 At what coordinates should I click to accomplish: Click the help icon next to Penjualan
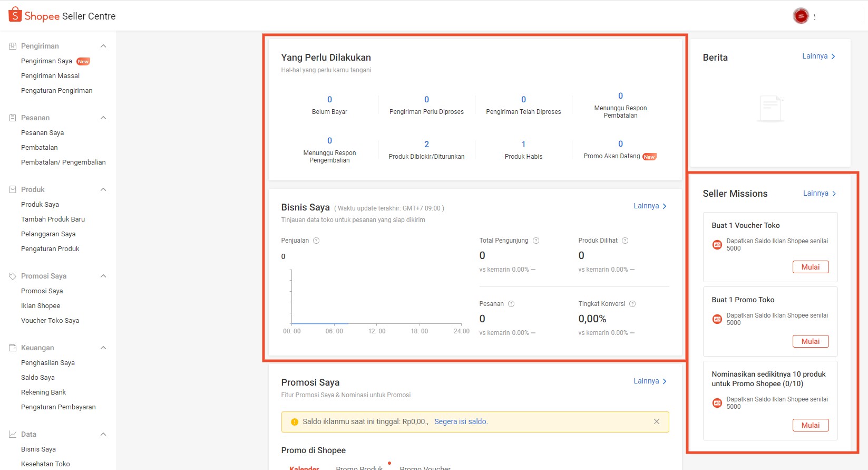point(316,241)
